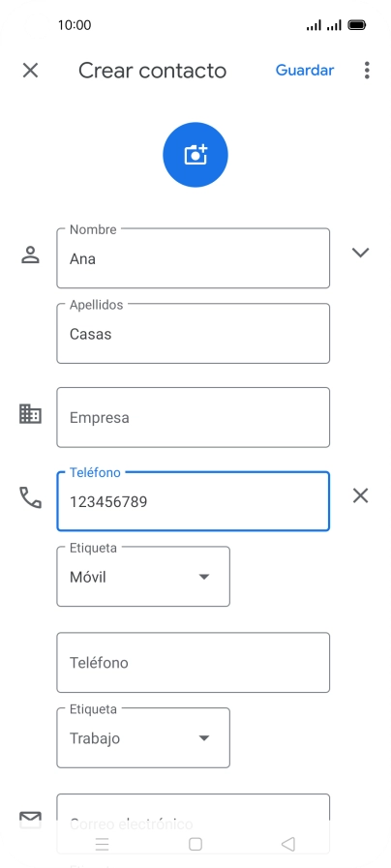Focus the empty second Teléfono field
The image size is (391, 868).
click(x=193, y=663)
